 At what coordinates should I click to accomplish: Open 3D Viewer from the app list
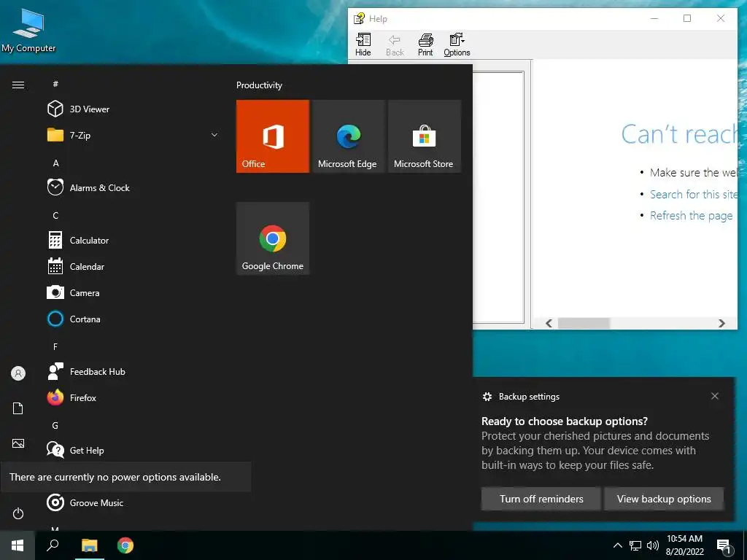click(x=133, y=109)
